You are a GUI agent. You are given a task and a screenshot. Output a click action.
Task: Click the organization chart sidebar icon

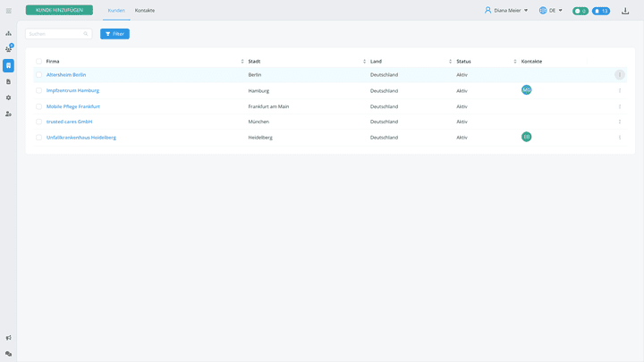pyautogui.click(x=9, y=33)
